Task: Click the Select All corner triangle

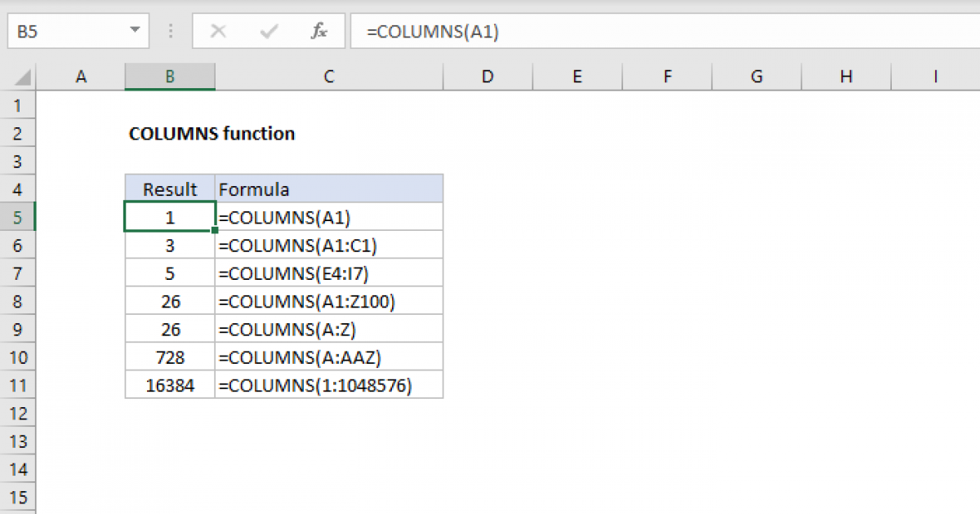Action: click(23, 78)
